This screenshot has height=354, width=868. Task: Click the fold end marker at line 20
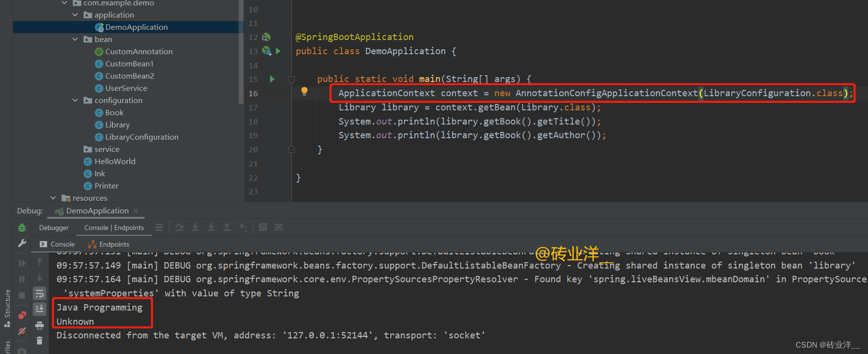click(292, 149)
